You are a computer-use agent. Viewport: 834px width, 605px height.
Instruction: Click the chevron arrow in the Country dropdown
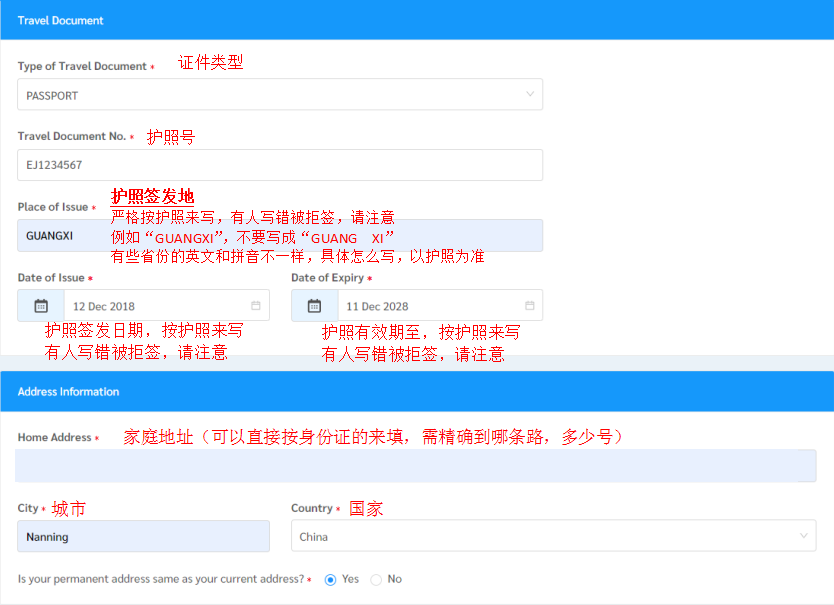[803, 537]
